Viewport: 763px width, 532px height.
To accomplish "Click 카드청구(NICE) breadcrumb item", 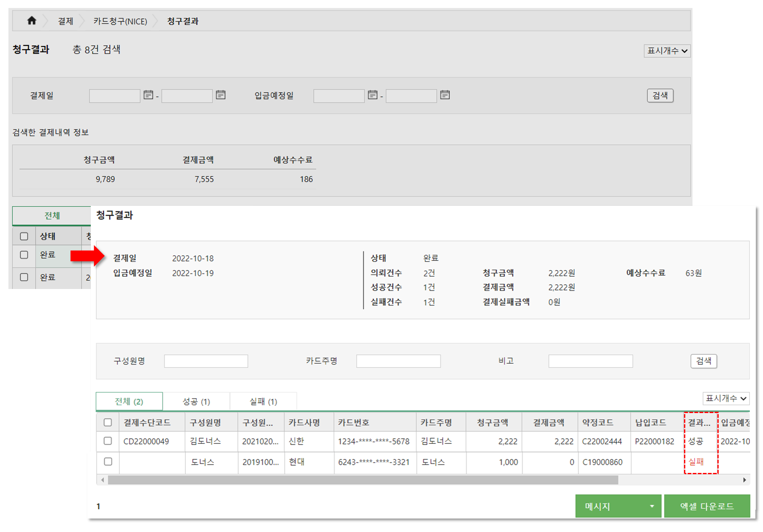I will point(120,21).
